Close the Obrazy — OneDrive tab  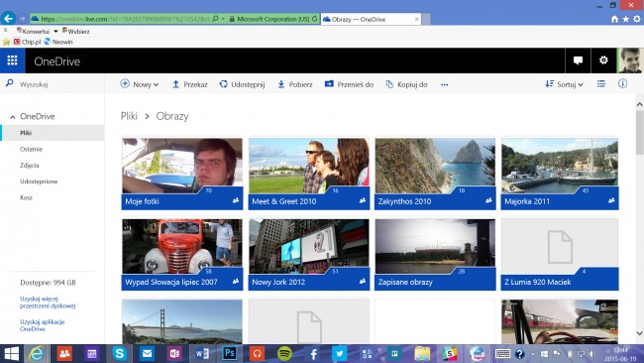coord(416,19)
